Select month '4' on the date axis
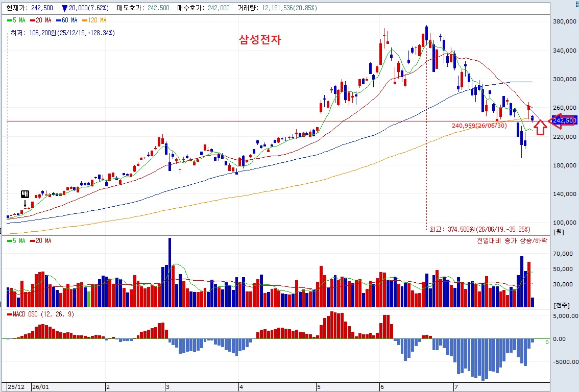The image size is (579, 392). pos(241,387)
